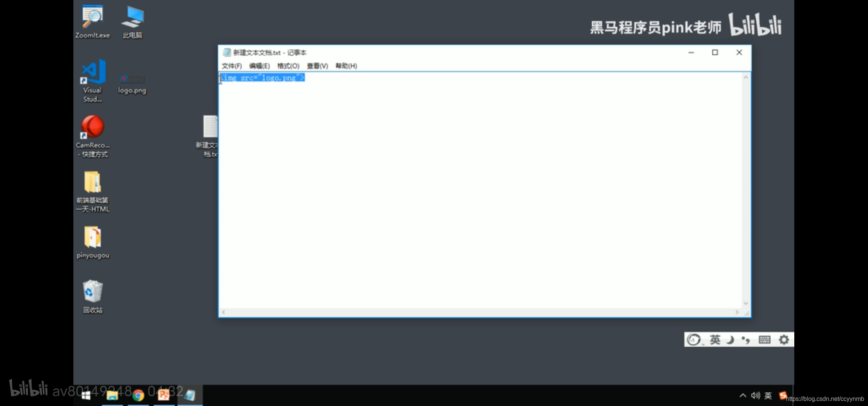Open the 查看(V) menu in Notepad
The width and height of the screenshot is (868, 406).
point(317,66)
